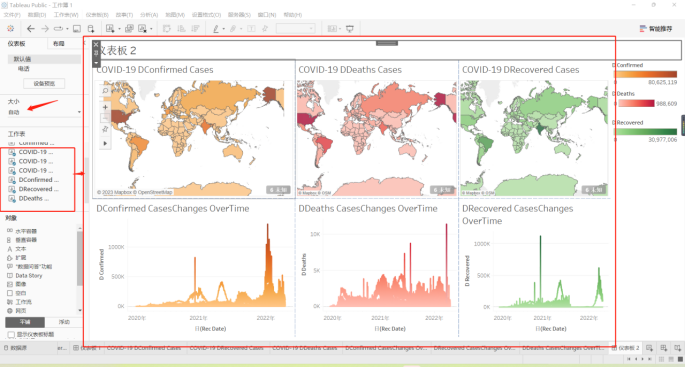Click the duplicate sheet icon in toolbar
This screenshot has height=368, width=686.
pos(129,28)
